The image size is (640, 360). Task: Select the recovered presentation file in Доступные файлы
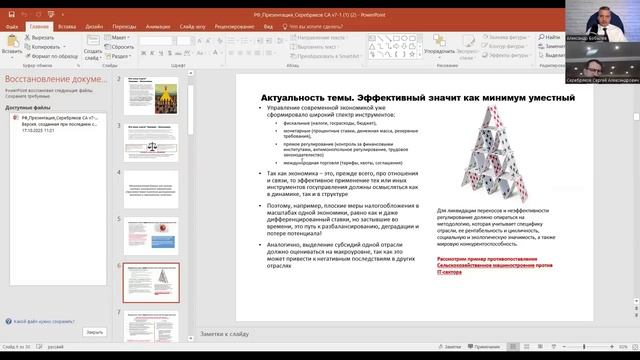(x=58, y=124)
